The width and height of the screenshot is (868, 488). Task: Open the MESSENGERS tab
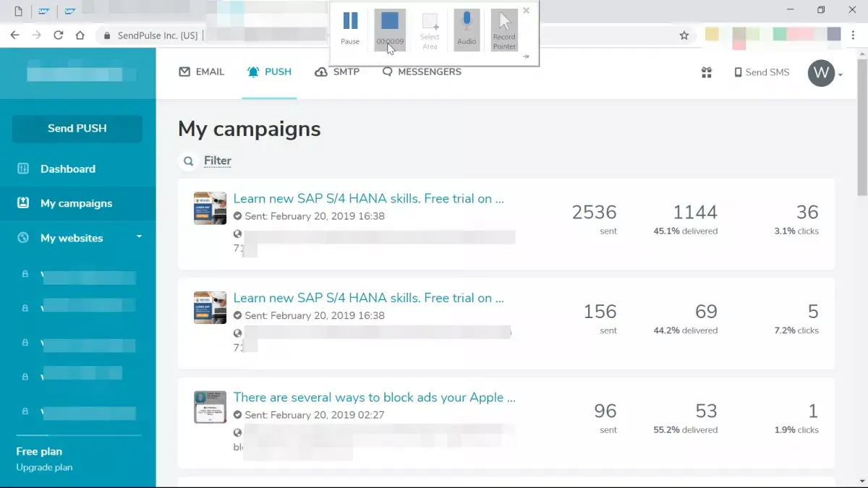[x=422, y=72]
